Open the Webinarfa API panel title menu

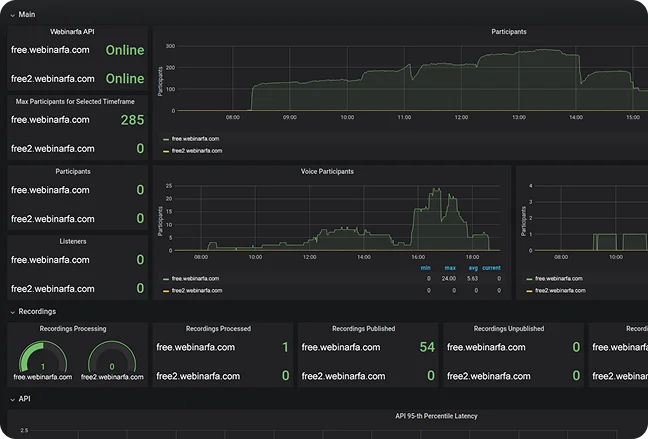(x=78, y=32)
